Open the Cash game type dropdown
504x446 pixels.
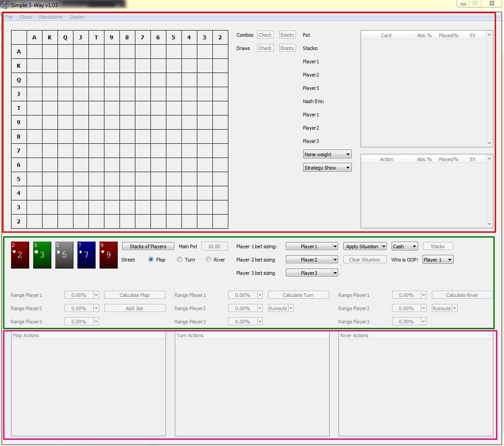[404, 246]
